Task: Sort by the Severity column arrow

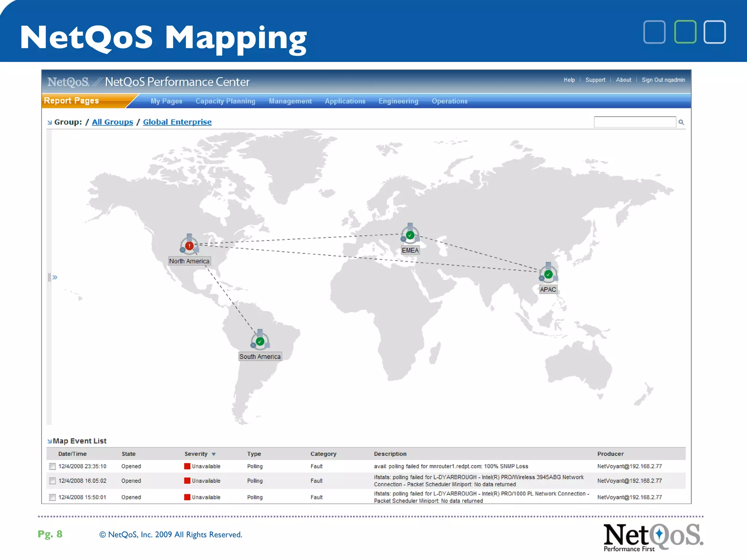Action: [x=214, y=454]
